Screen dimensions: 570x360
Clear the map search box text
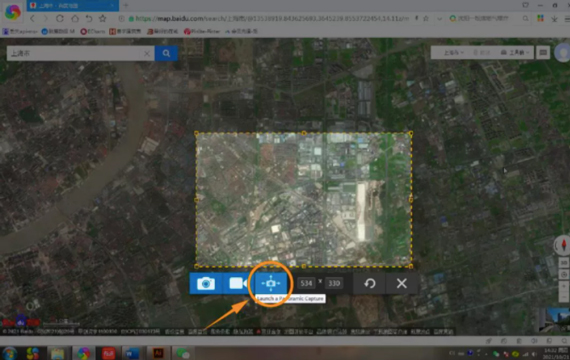[147, 54]
